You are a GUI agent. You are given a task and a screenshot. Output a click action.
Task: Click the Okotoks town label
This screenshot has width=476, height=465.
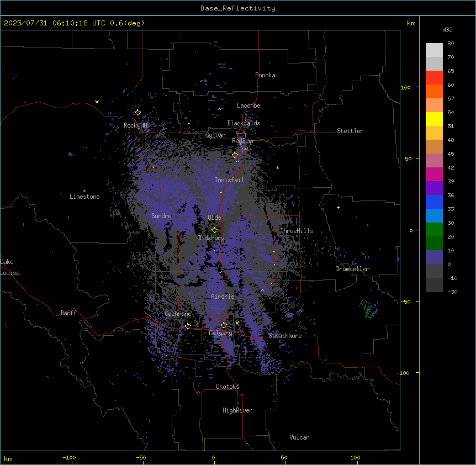coord(228,387)
